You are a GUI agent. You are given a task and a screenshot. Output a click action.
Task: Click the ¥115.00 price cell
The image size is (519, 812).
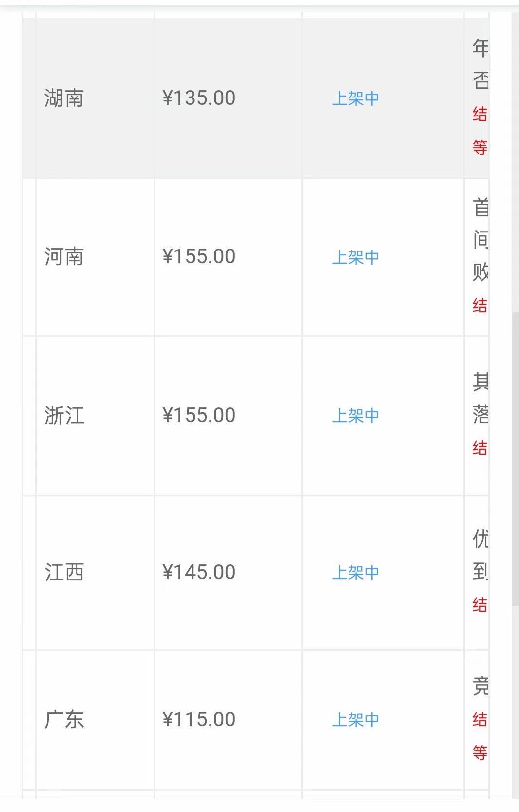199,719
